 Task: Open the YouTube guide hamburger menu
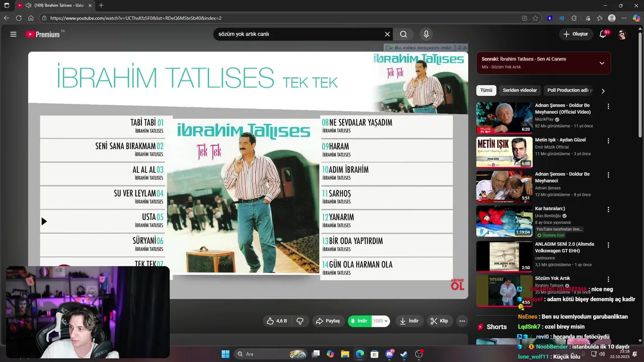click(x=14, y=34)
